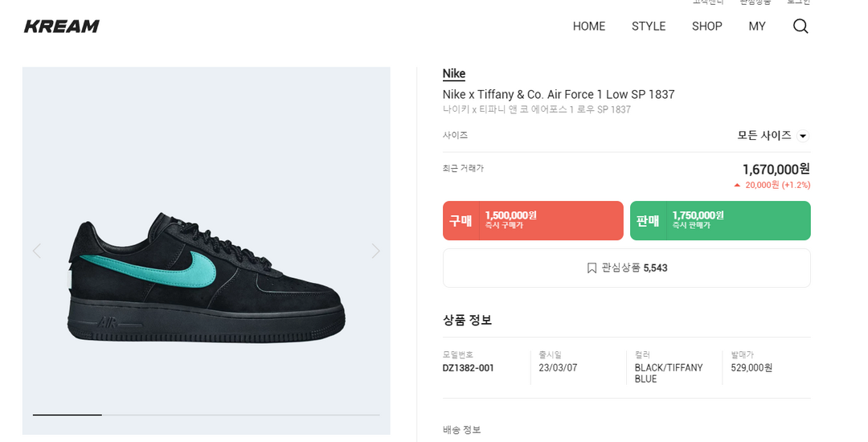Navigate to the SHOP menu
Image resolution: width=868 pixels, height=442 pixels.
(707, 27)
